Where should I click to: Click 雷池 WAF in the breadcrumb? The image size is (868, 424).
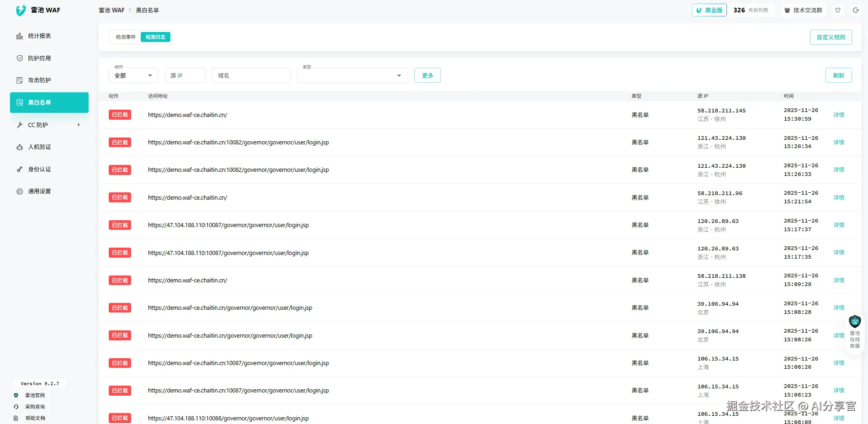click(x=111, y=10)
